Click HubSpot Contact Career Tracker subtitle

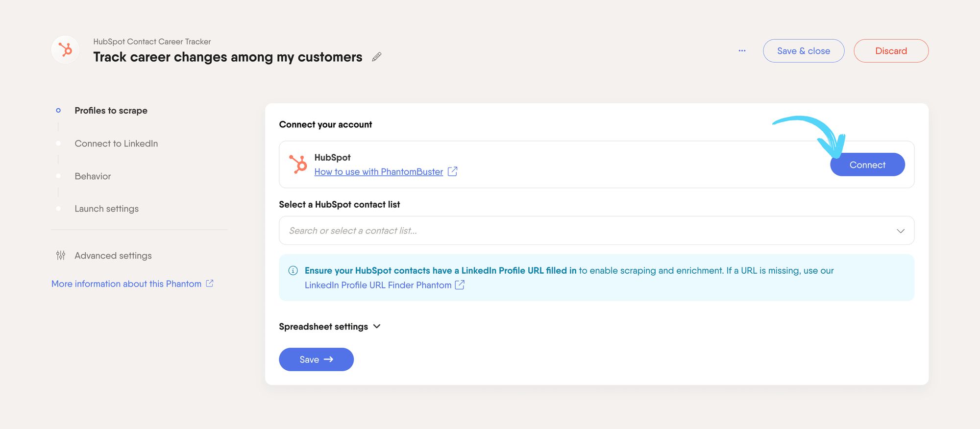(152, 42)
